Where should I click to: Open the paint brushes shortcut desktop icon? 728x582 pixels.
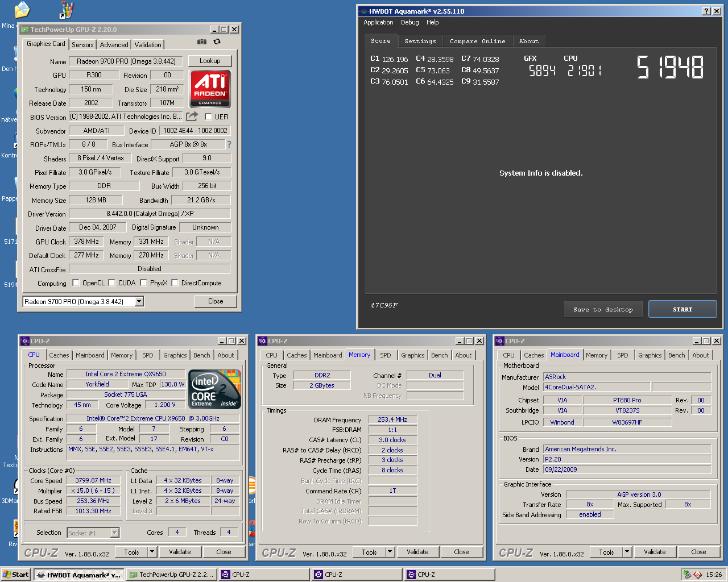click(x=67, y=9)
